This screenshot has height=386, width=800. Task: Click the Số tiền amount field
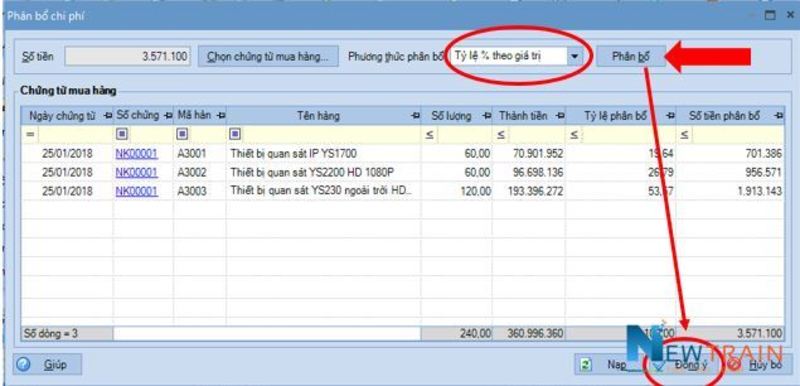tap(127, 57)
